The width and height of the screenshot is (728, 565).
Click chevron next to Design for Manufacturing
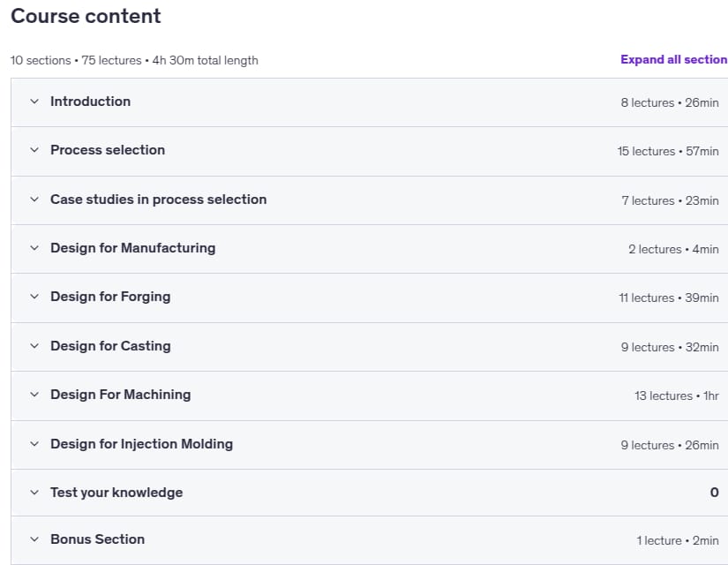click(x=34, y=248)
